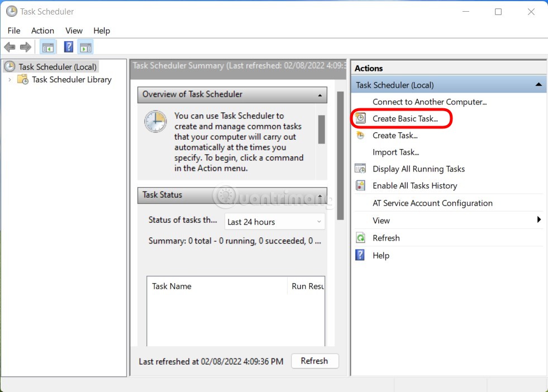Click the Task Scheduler Summary header bar
548x392 pixels.
tap(238, 69)
